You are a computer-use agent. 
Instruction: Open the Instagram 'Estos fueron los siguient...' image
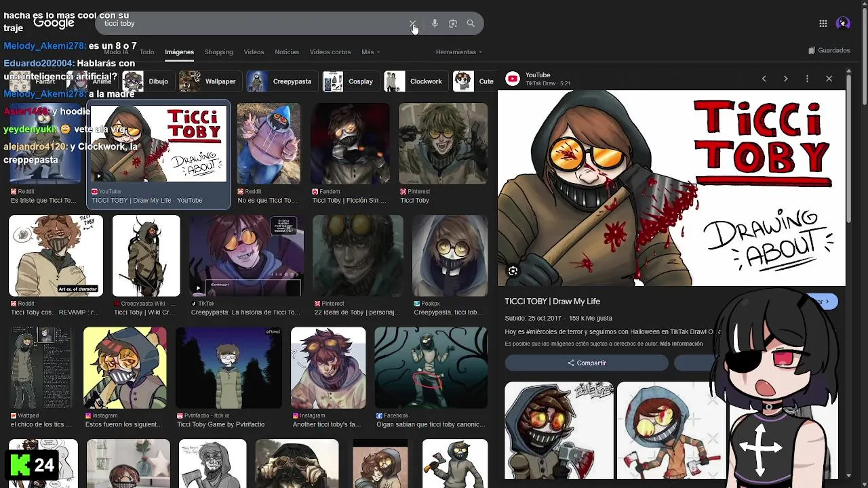click(125, 368)
